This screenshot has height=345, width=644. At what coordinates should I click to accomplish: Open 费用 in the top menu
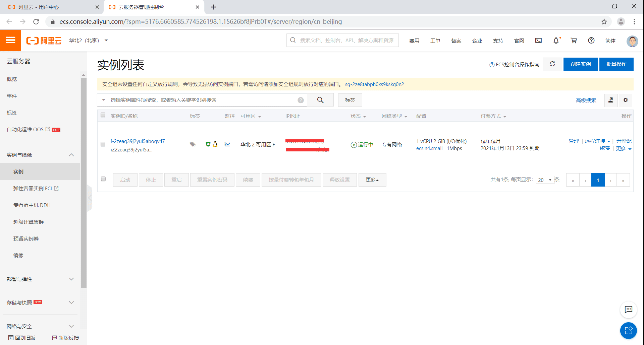414,41
